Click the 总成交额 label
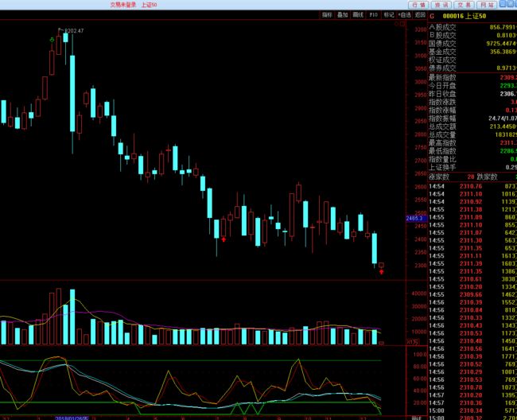 pyautogui.click(x=442, y=126)
